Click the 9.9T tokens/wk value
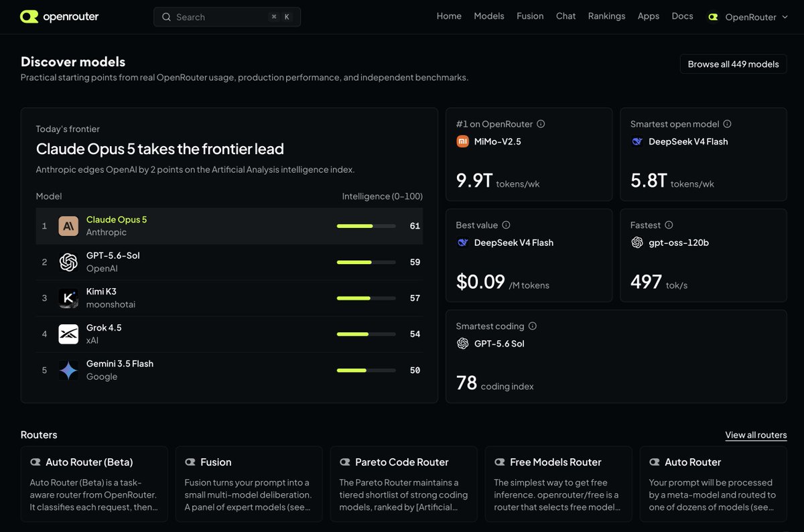This screenshot has width=804, height=532. tap(498, 181)
